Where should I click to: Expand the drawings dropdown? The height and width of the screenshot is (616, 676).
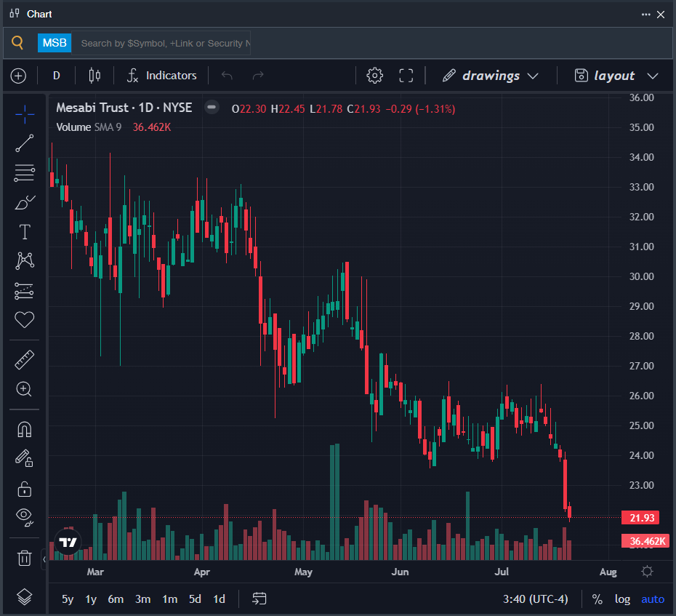pyautogui.click(x=491, y=76)
